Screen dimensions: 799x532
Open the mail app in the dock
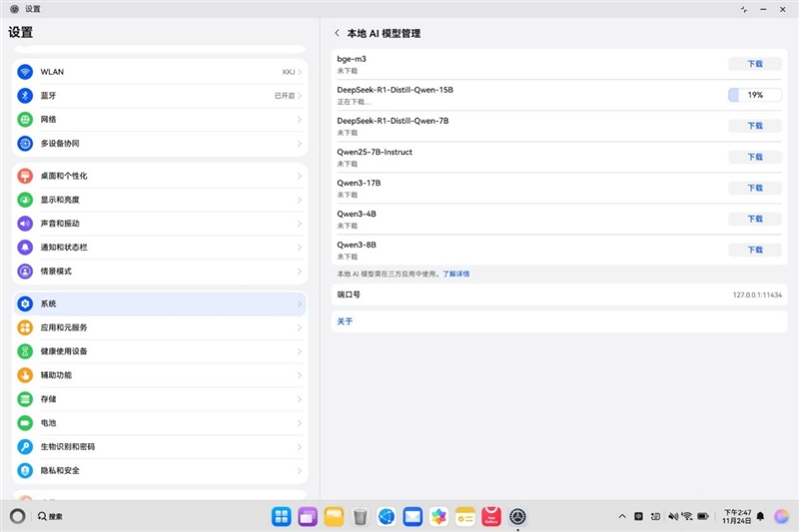tap(412, 516)
